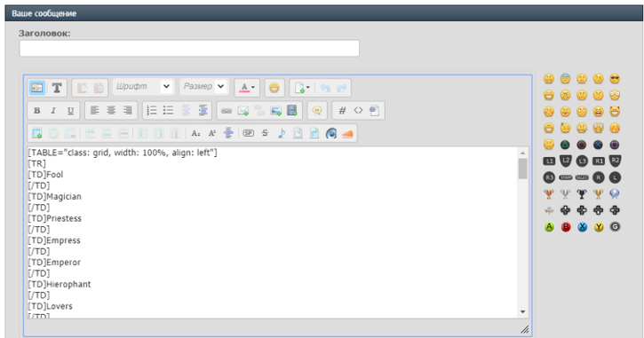Click the line reading [TD]Hierophant
Image resolution: width=644 pixels, height=338 pixels.
60,284
